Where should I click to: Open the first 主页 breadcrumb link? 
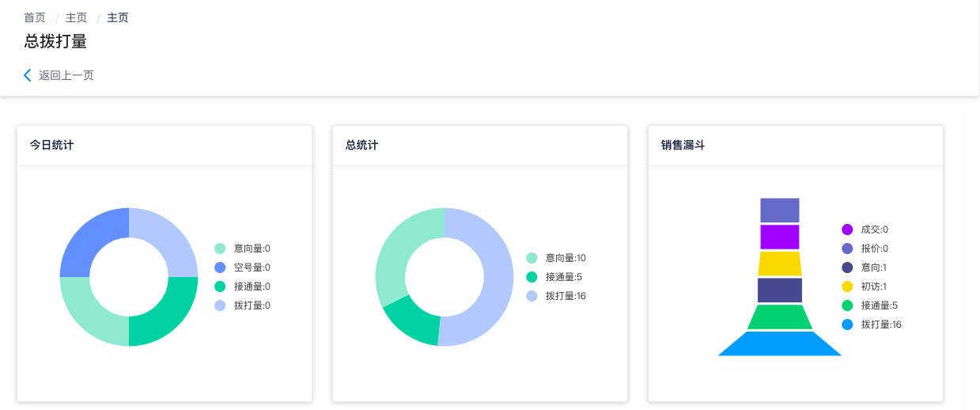[x=76, y=17]
